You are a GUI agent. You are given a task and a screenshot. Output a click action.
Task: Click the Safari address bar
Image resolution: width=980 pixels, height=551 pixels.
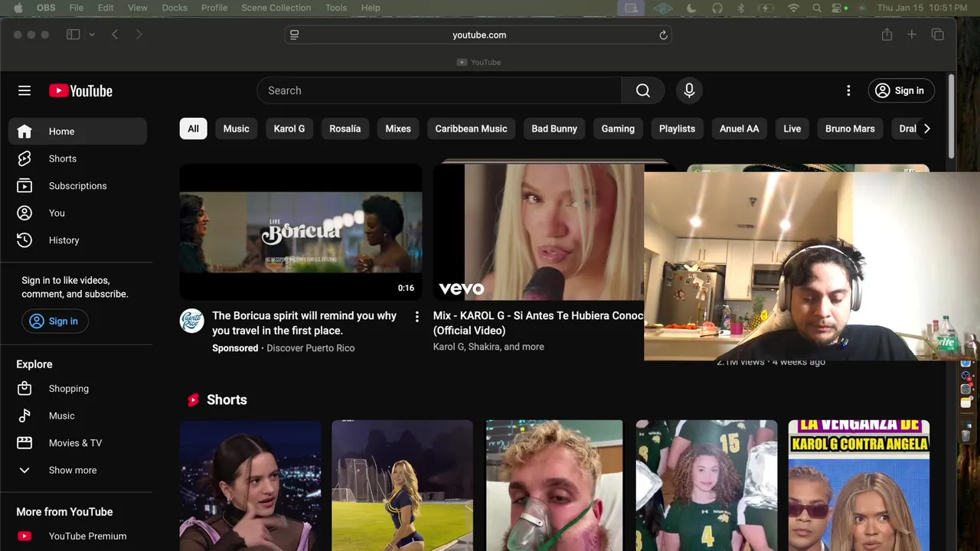point(479,35)
